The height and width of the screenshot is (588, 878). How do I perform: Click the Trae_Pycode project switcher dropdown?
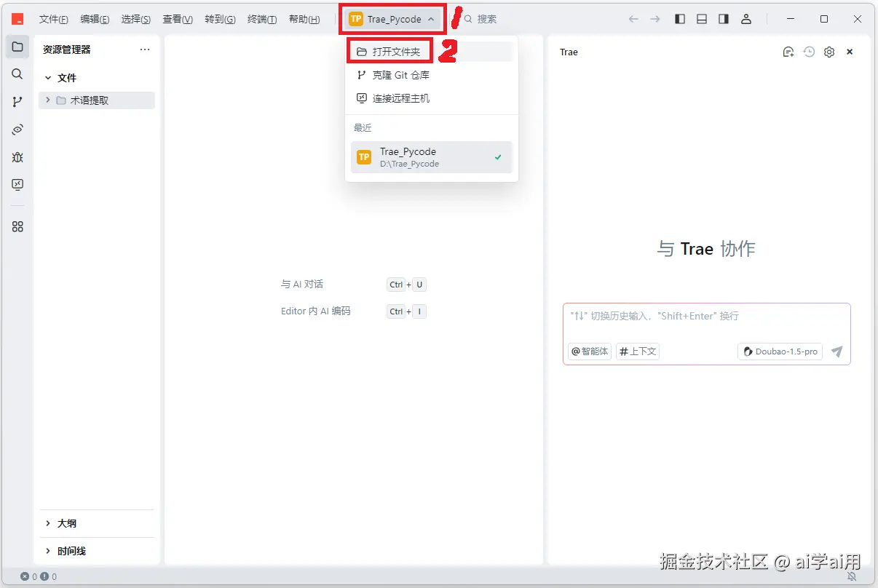click(392, 19)
